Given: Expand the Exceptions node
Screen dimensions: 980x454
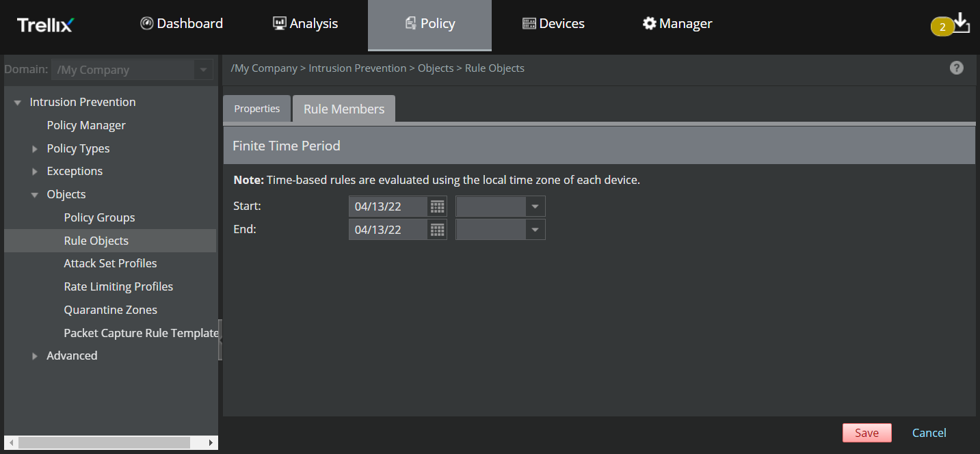Looking at the screenshot, I should tap(35, 171).
